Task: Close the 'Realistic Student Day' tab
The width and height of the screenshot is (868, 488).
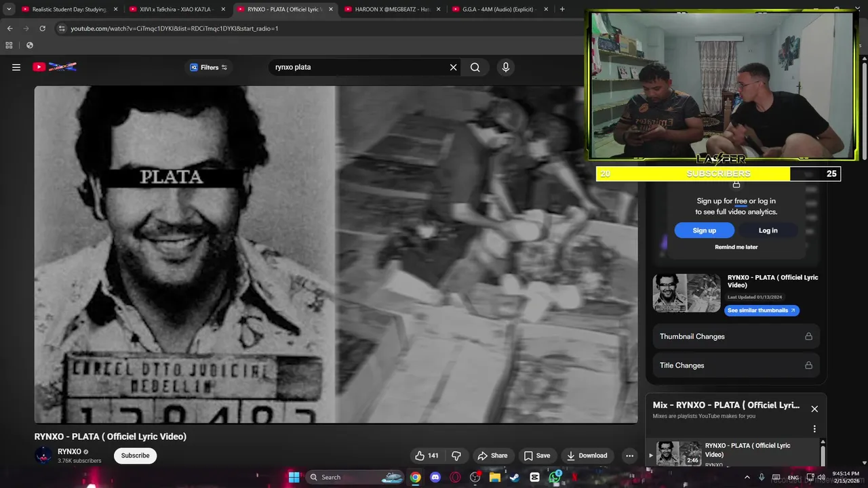Action: pyautogui.click(x=115, y=9)
